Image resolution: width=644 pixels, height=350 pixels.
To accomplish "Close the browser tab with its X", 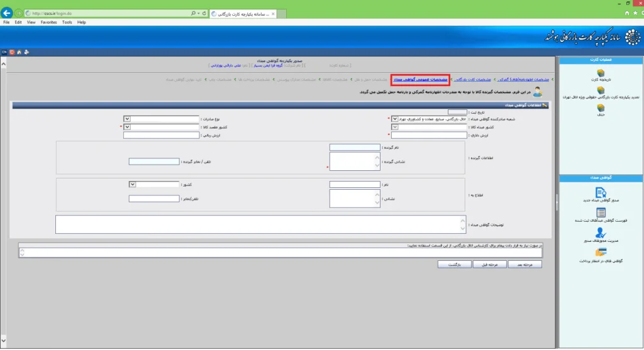I will coord(273,14).
